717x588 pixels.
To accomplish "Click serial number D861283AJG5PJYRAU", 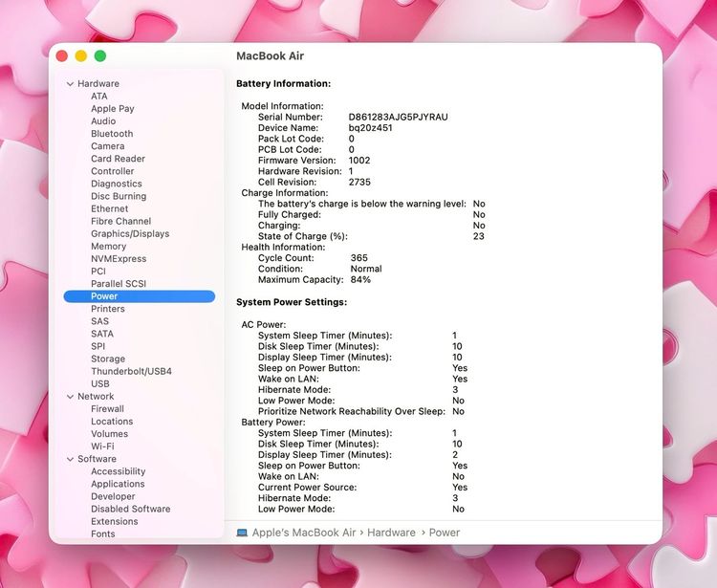I will click(399, 117).
